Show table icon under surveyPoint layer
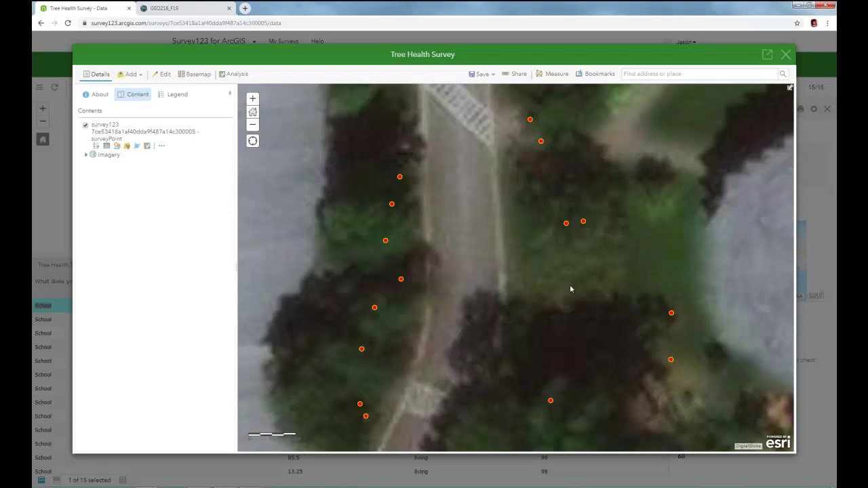Image resolution: width=868 pixels, height=488 pixels. point(106,146)
